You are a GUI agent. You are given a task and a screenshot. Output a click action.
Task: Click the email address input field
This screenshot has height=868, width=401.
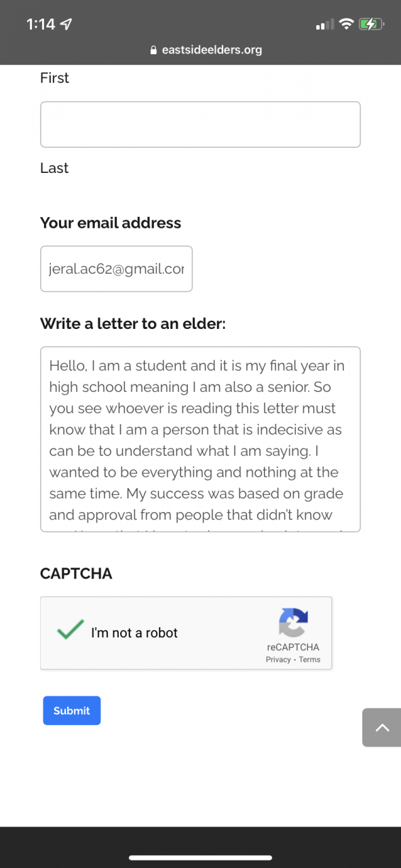click(116, 269)
